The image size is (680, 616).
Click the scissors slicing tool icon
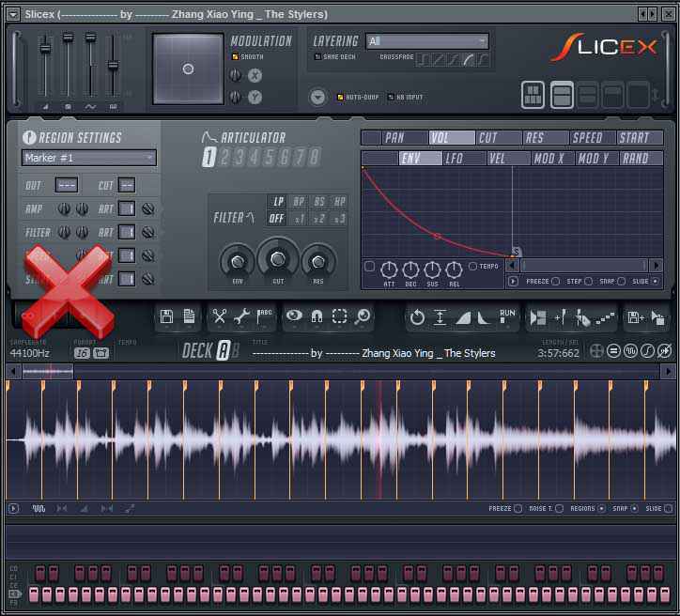[220, 317]
